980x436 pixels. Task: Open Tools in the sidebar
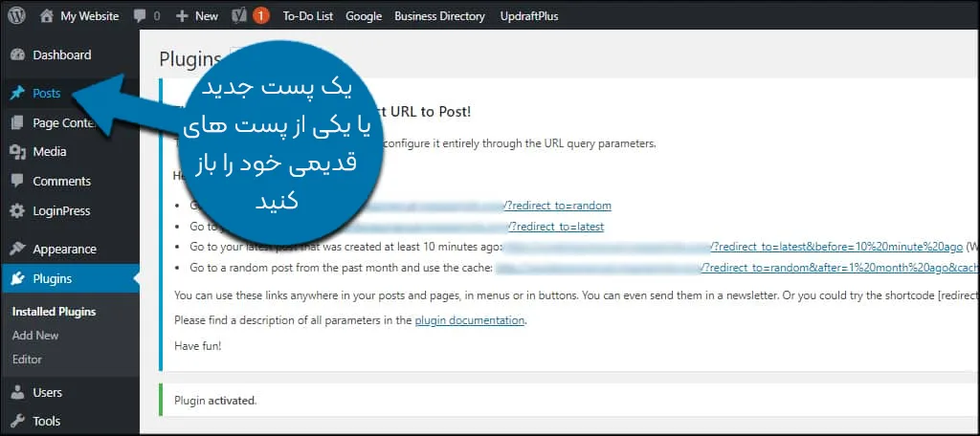(46, 421)
